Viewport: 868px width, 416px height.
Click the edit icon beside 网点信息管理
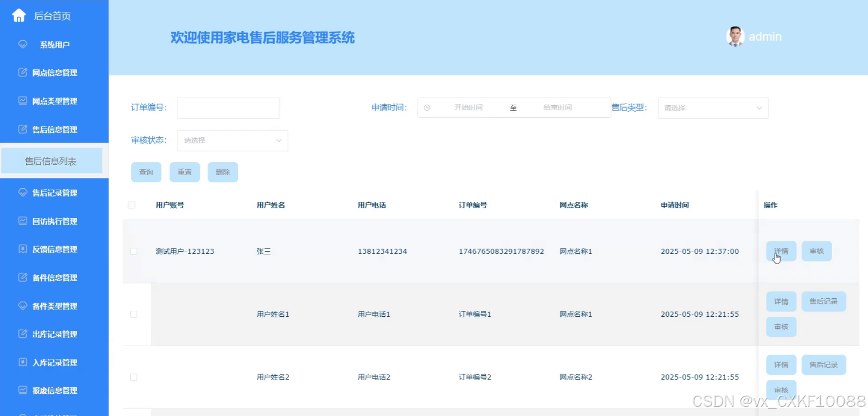point(23,72)
